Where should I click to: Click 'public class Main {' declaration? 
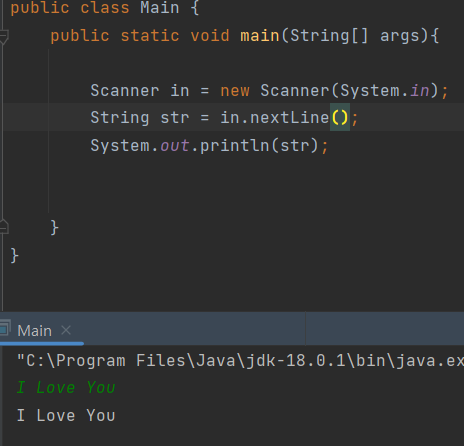tap(105, 7)
